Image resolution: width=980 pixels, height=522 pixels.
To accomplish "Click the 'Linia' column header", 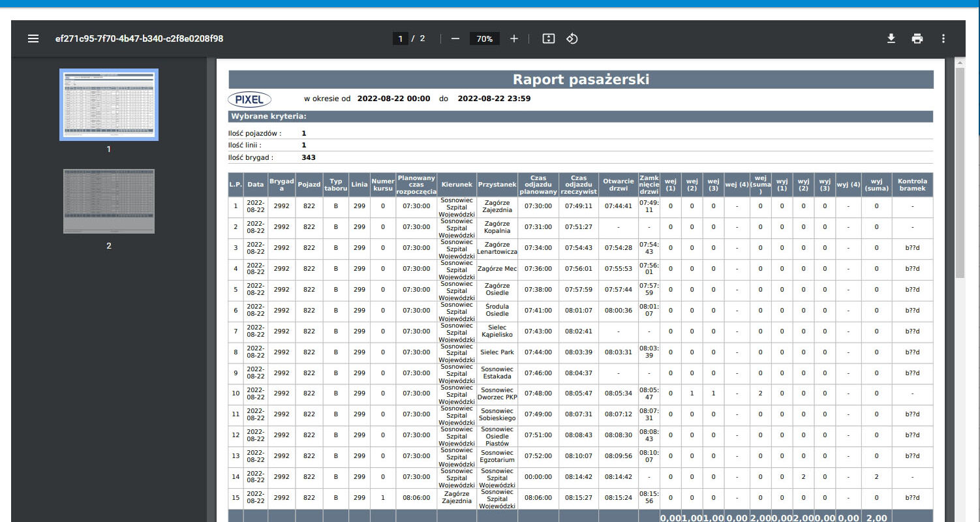I will click(x=360, y=185).
